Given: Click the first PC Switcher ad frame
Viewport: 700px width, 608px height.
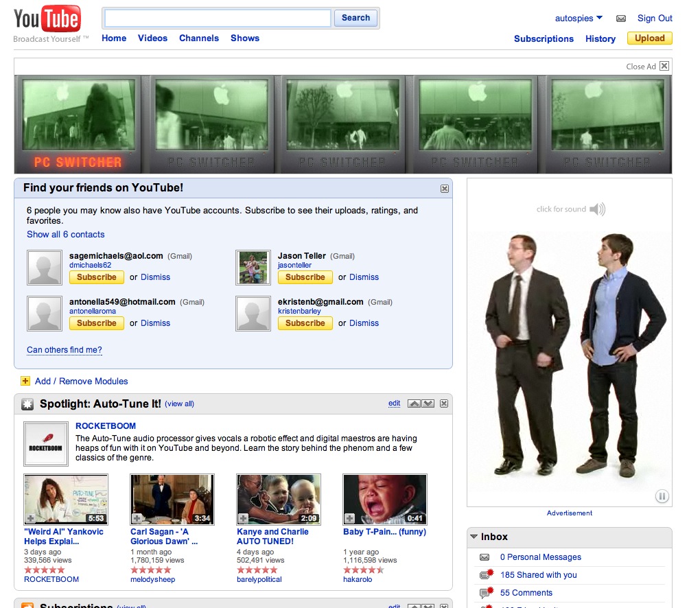Looking at the screenshot, I should tap(78, 124).
